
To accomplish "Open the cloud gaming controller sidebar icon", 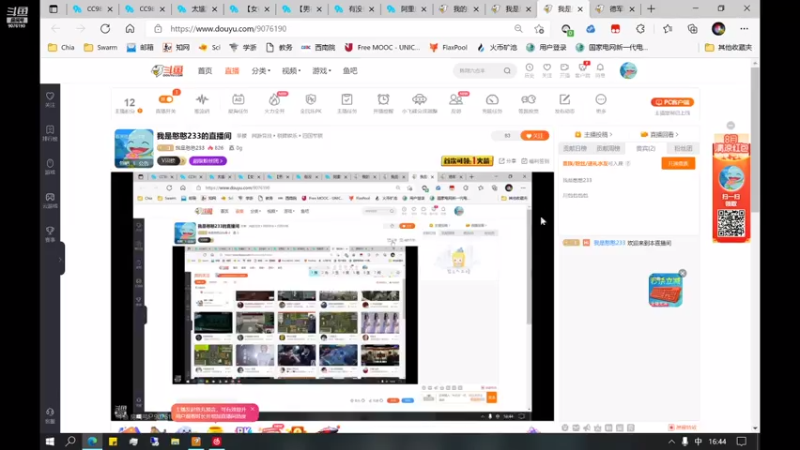I will 50,200.
